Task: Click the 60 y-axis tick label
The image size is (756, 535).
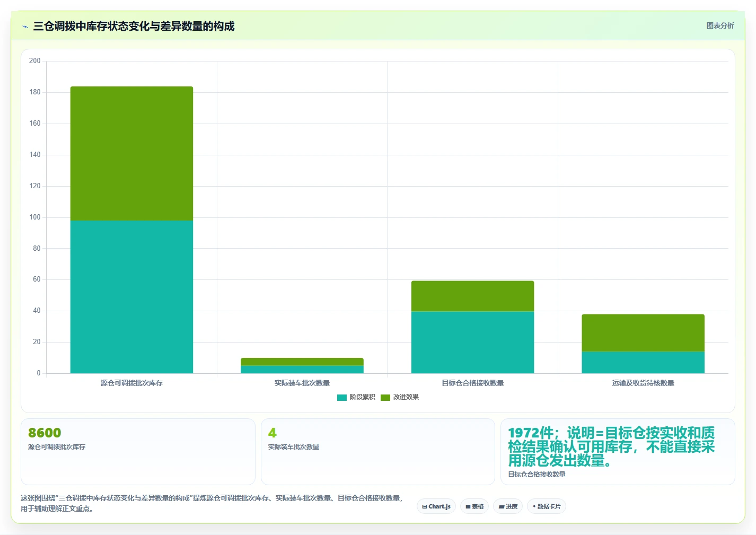Action: [37, 279]
